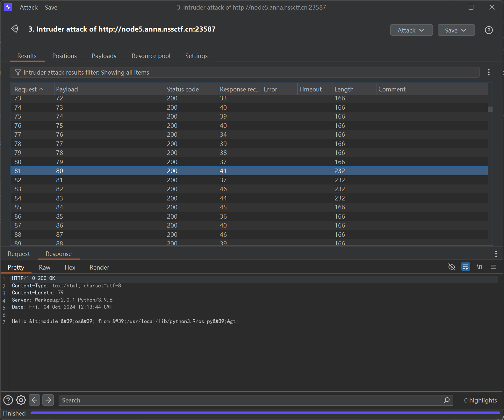This screenshot has height=420, width=504.
Task: Open the Attack dropdown button
Action: 411,30
